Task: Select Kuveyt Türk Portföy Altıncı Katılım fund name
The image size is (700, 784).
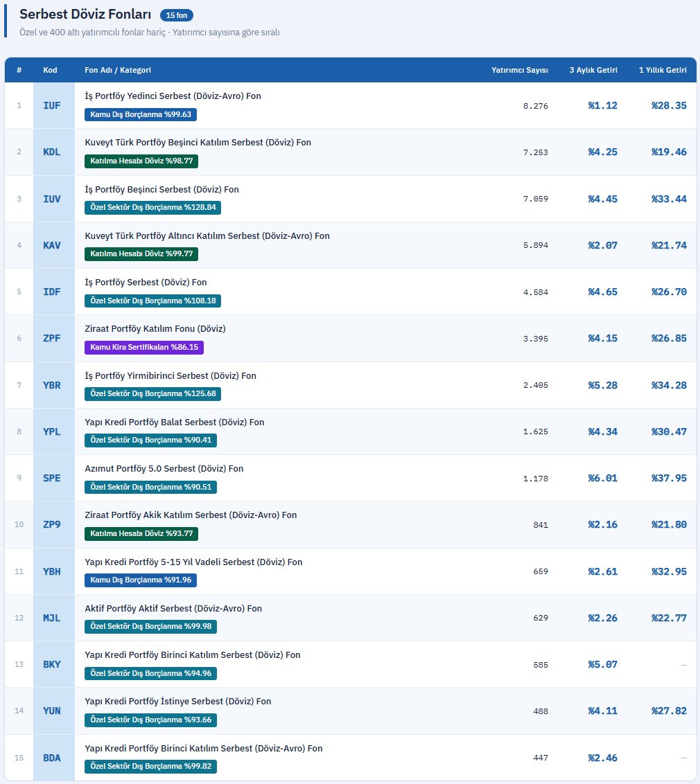Action: coord(207,236)
